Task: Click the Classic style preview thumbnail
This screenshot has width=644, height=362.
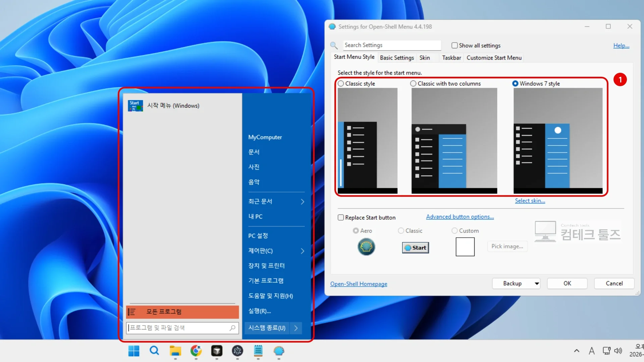Action: click(x=368, y=141)
